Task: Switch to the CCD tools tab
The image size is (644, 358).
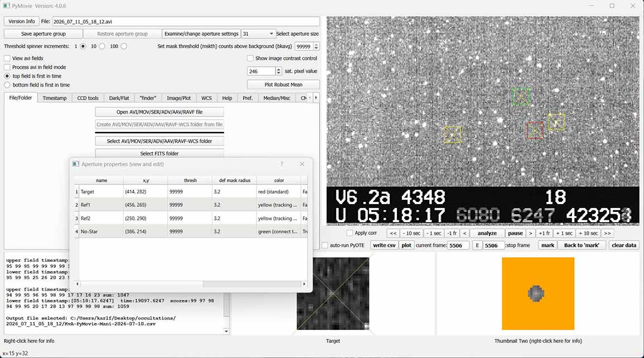Action: (88, 98)
